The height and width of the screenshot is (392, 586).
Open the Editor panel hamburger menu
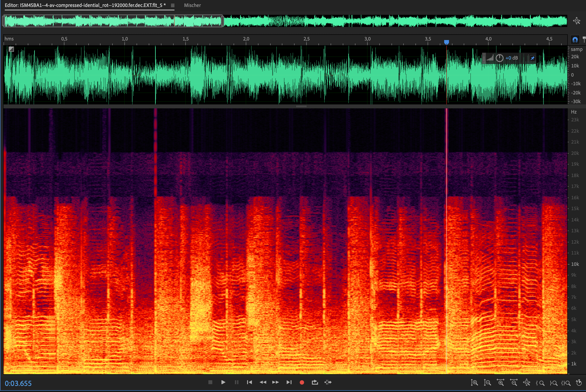(x=172, y=5)
